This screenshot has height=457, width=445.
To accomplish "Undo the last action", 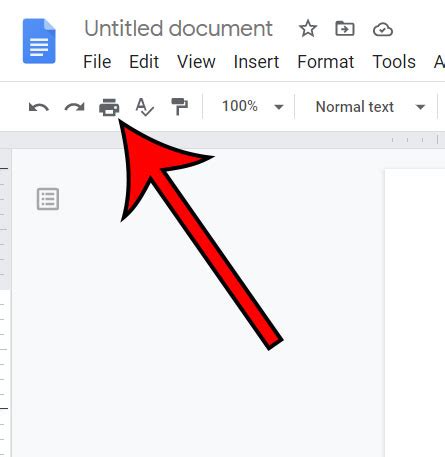I will 39,107.
